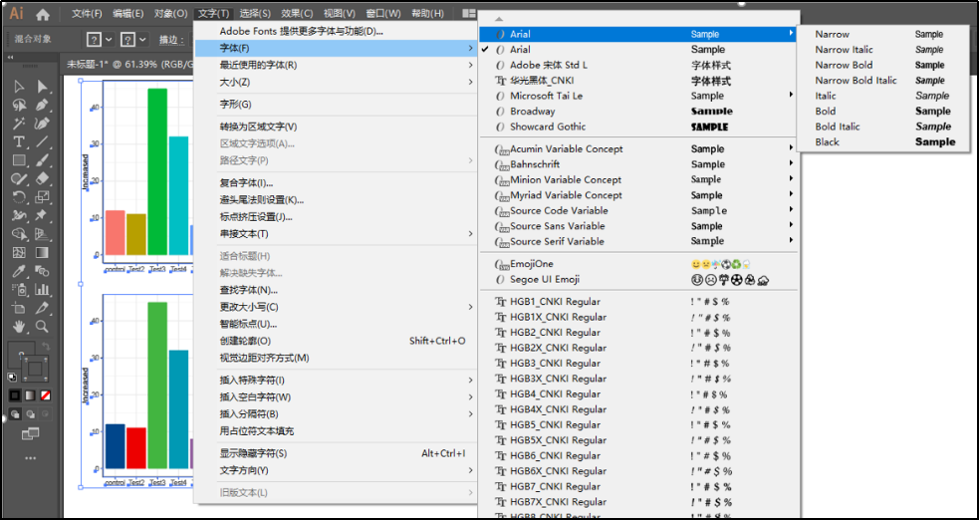
Task: Expand the 大小(Z) submenu arrow
Action: click(x=471, y=82)
